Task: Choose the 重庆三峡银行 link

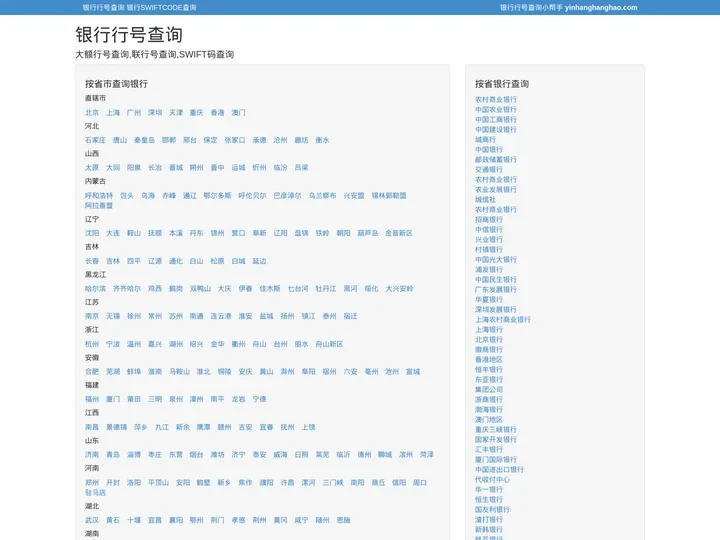Action: pyautogui.click(x=496, y=430)
